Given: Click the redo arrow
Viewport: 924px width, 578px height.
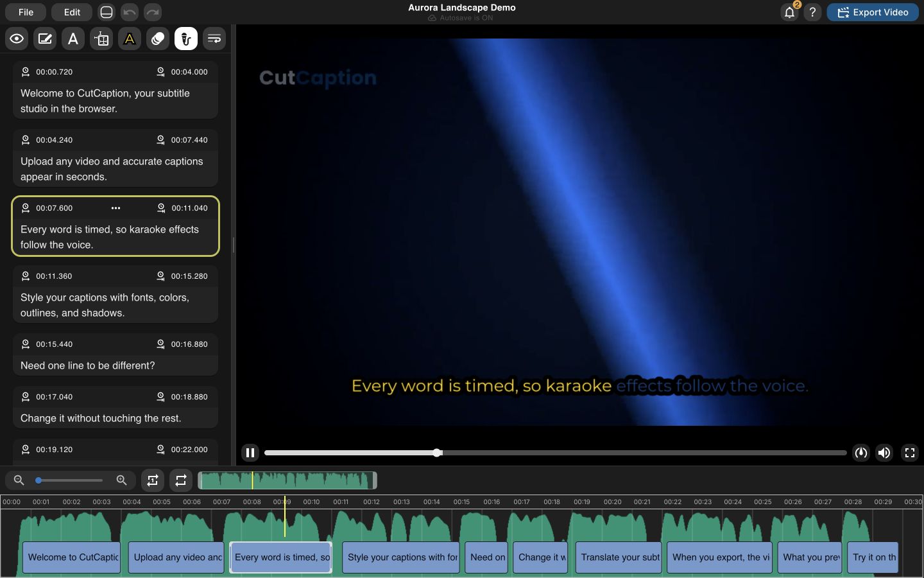Looking at the screenshot, I should click(x=153, y=12).
